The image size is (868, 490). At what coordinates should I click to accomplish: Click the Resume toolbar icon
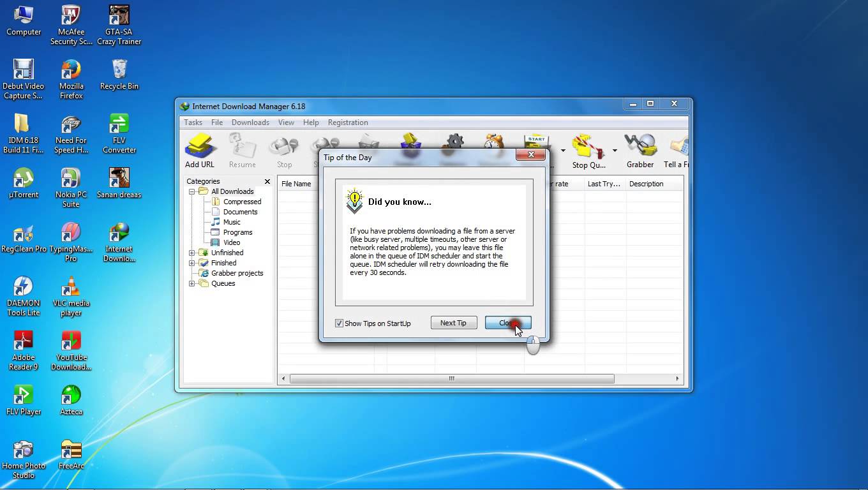243,151
